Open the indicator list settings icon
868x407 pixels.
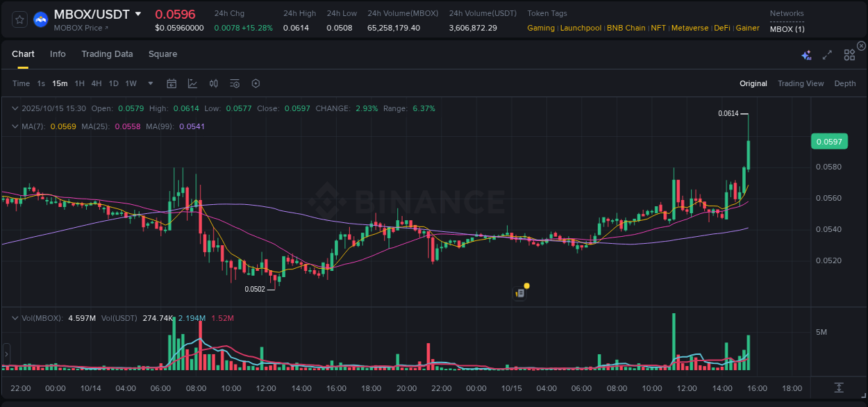pos(235,83)
